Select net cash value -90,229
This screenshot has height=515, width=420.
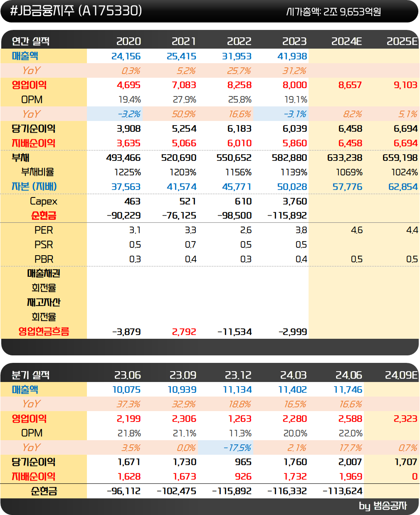point(124,215)
